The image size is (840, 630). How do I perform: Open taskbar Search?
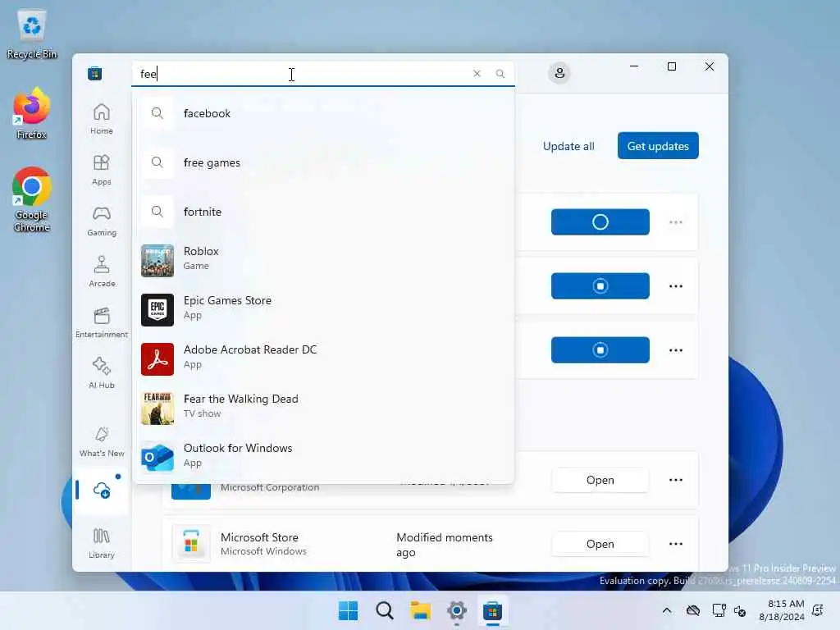[x=384, y=610]
